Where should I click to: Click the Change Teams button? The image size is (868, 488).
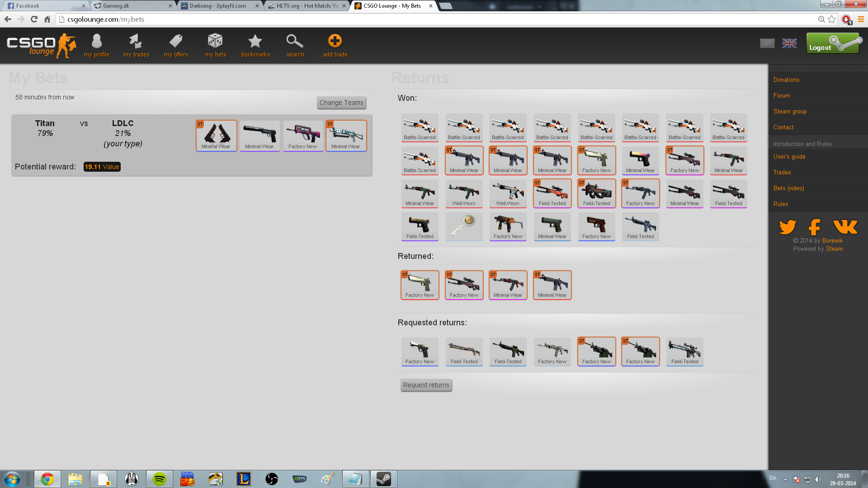341,103
